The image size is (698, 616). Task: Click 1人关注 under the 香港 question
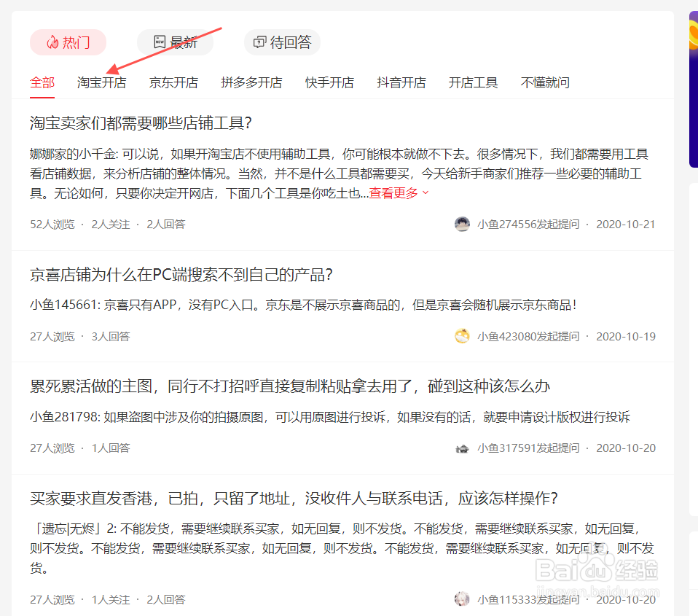click(111, 599)
